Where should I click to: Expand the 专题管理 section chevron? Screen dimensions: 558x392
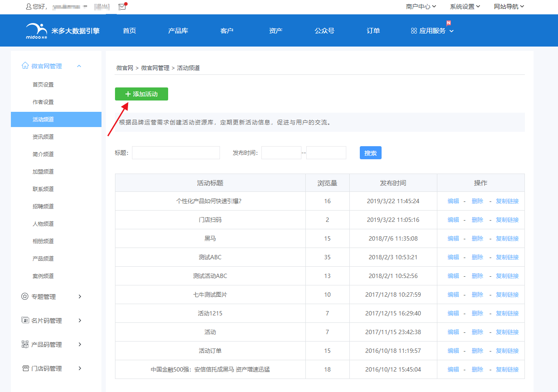coord(80,296)
